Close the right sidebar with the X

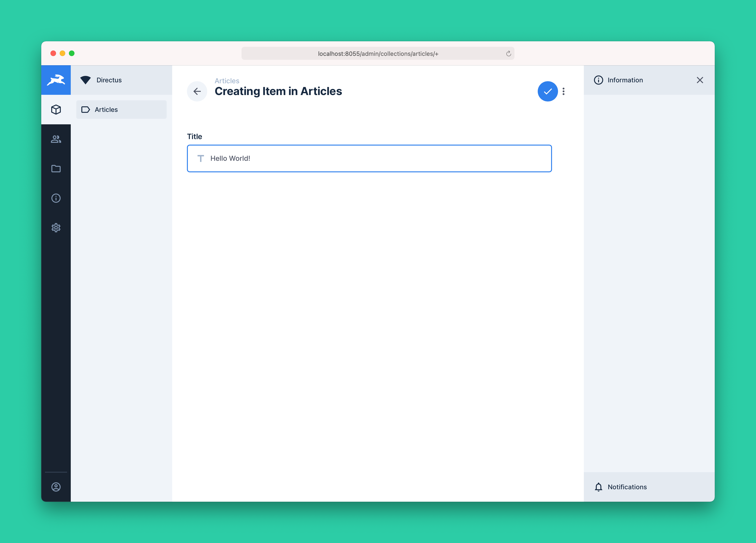[700, 80]
